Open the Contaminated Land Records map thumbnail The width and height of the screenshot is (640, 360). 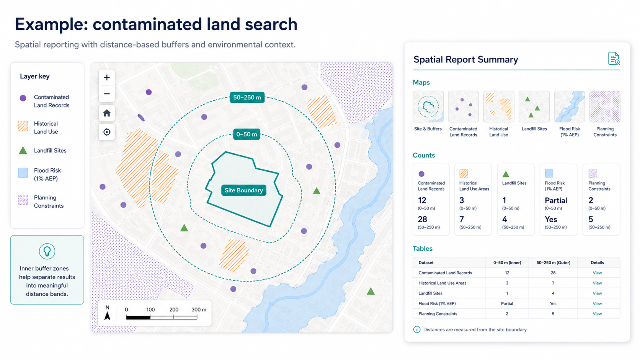click(x=463, y=107)
